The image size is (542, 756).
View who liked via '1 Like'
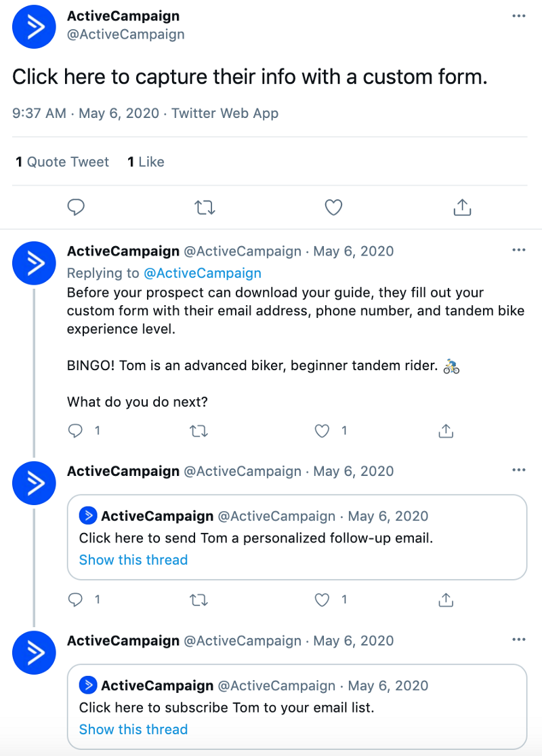(x=146, y=162)
